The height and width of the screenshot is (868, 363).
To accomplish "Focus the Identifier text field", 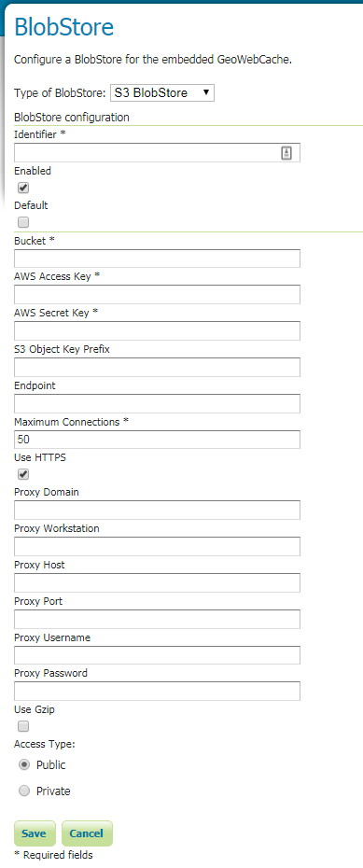I will (157, 153).
